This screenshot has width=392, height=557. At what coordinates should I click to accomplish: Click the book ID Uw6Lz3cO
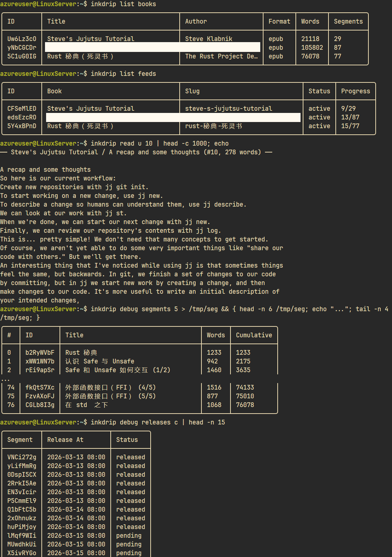click(22, 39)
